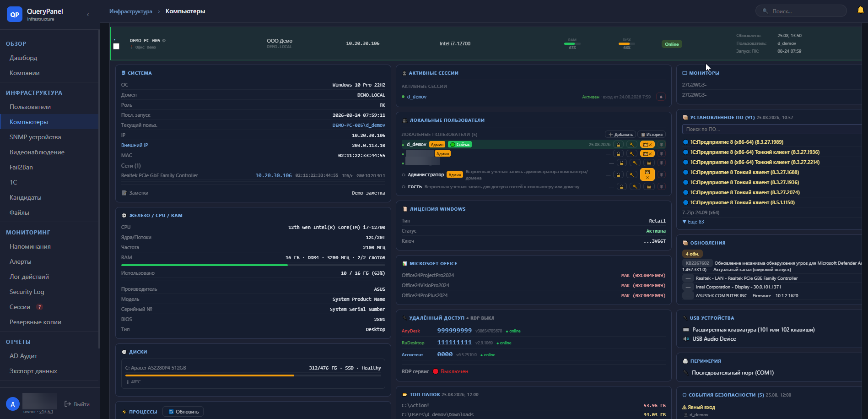Click Выйти logout link

coord(77,404)
